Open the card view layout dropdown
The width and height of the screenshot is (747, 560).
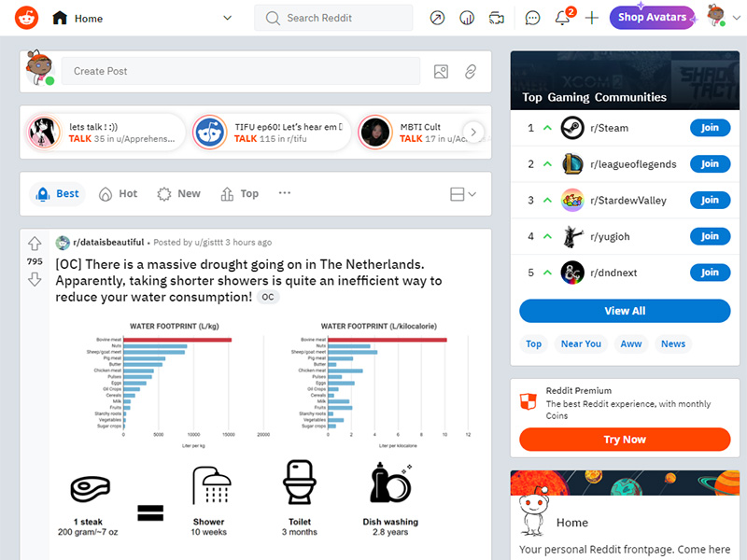(463, 194)
